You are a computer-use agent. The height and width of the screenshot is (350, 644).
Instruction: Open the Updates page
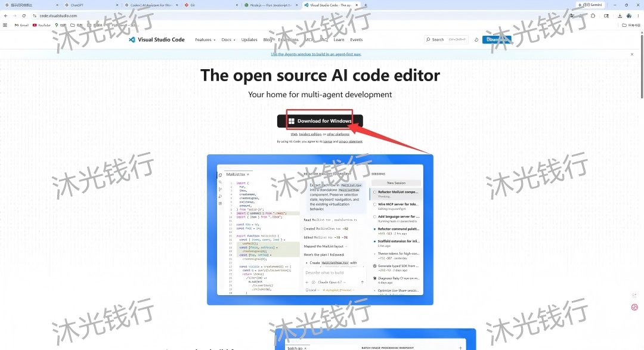(x=249, y=40)
